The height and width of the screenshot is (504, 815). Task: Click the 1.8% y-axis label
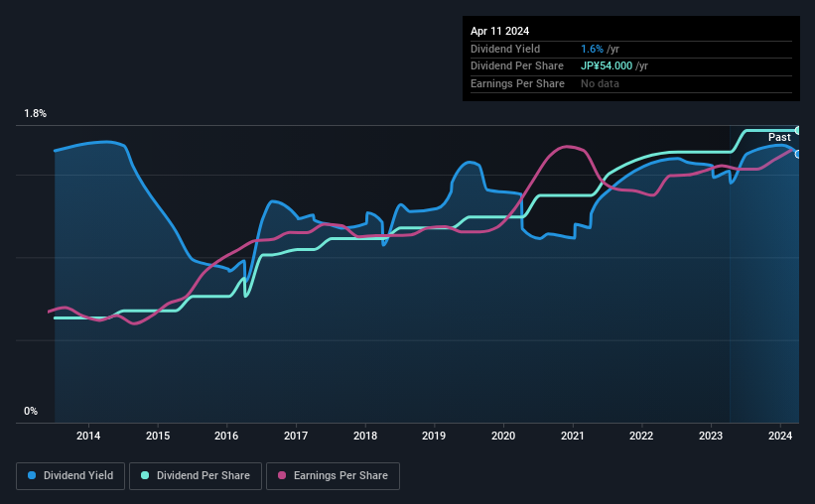click(36, 114)
